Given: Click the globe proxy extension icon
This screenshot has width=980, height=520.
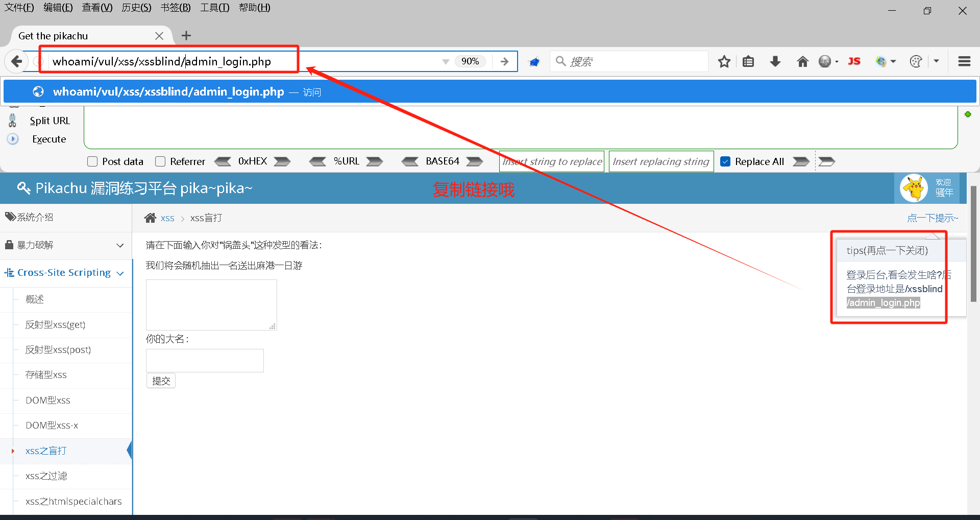Looking at the screenshot, I should (x=825, y=61).
